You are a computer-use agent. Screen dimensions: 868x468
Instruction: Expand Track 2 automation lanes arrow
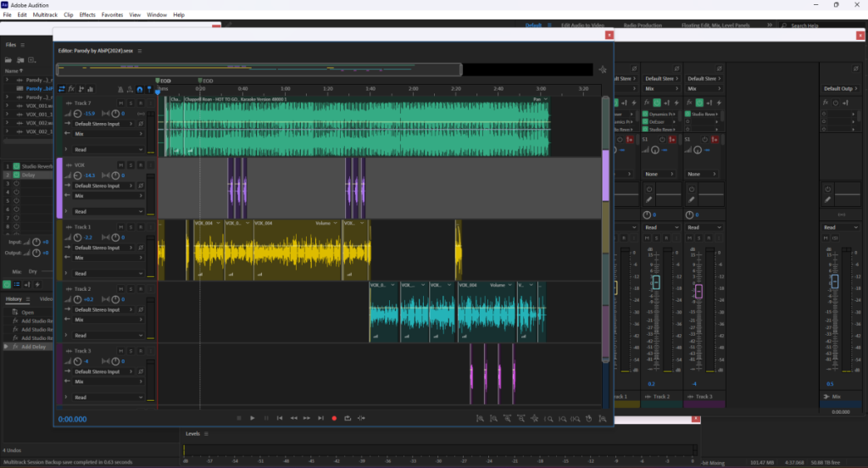tap(66, 335)
